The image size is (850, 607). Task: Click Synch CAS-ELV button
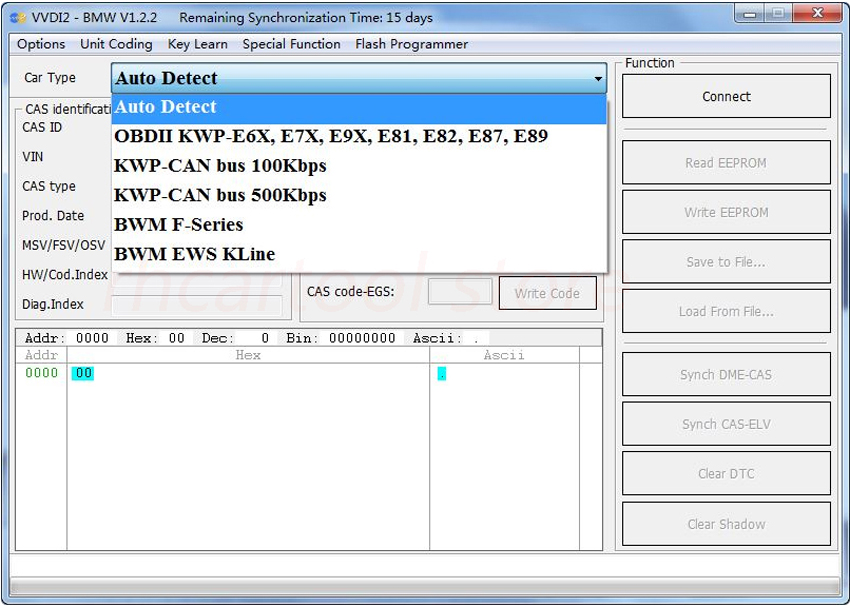point(726,424)
